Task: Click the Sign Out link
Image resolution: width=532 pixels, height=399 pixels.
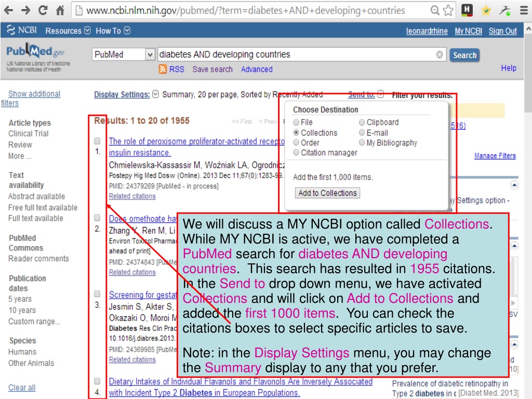Action: pos(502,31)
